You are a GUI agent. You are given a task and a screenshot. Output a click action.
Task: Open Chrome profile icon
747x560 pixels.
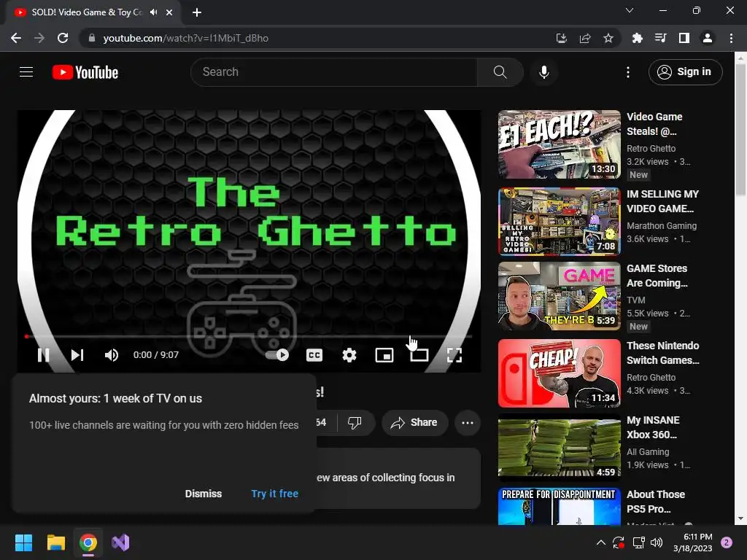coord(708,38)
